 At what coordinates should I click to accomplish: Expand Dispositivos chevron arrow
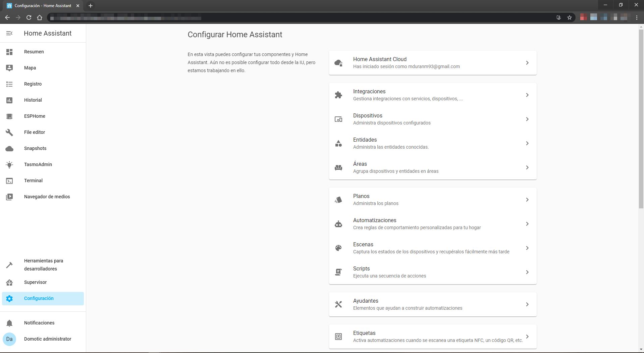[x=527, y=119]
